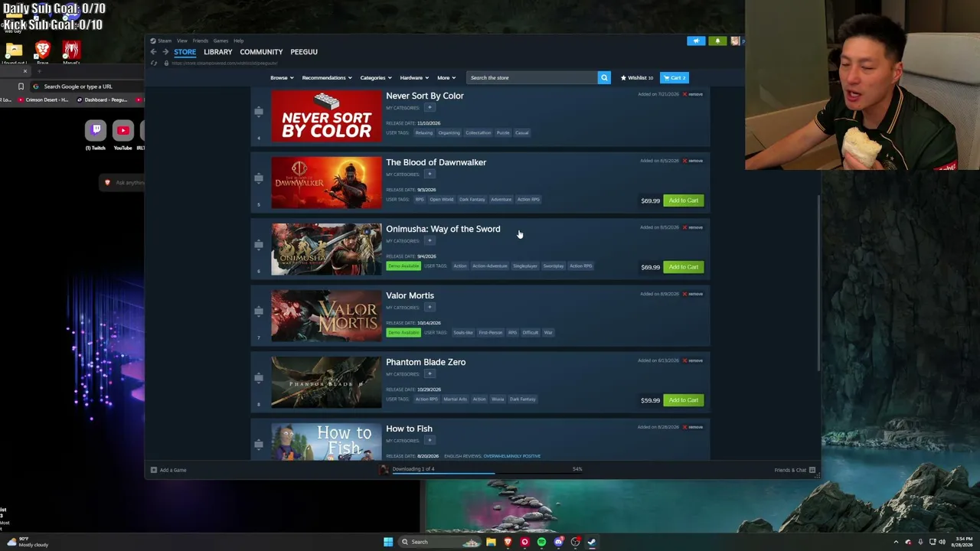Open the Discord taskbar icon
The image size is (980, 551).
(x=558, y=542)
